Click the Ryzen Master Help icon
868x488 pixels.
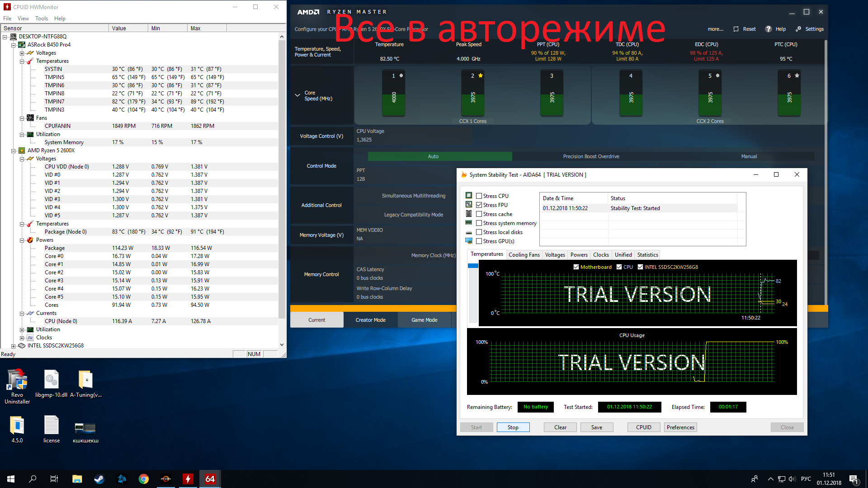tap(768, 29)
